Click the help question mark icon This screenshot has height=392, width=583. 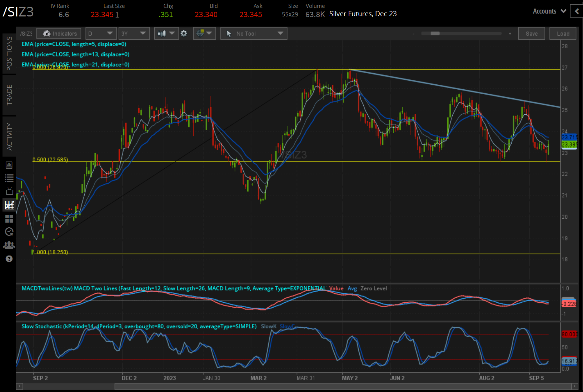pyautogui.click(x=9, y=258)
